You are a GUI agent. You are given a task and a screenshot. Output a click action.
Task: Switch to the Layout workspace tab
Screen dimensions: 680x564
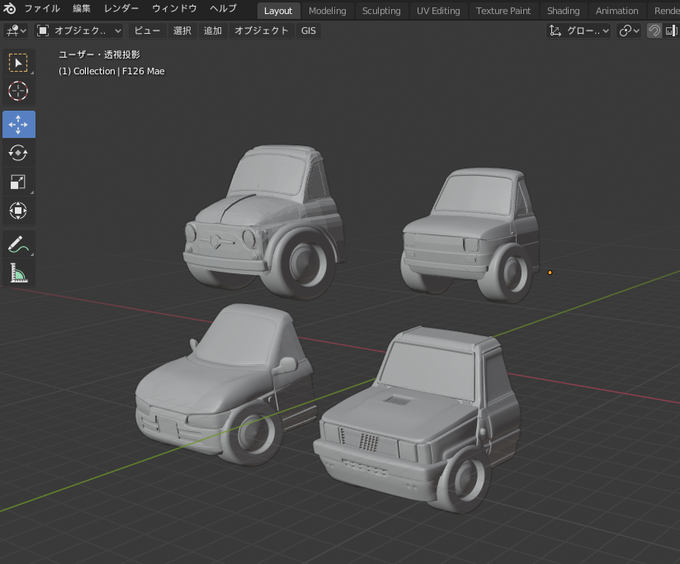coord(278,11)
